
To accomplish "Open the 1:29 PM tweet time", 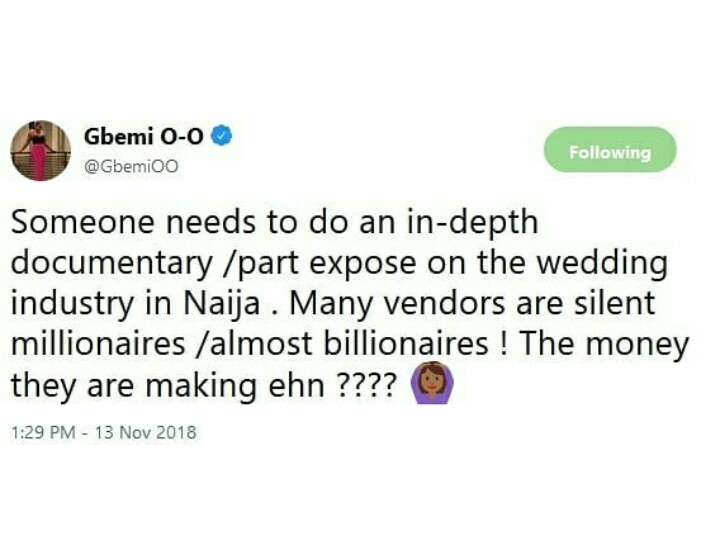I will click(x=42, y=433).
